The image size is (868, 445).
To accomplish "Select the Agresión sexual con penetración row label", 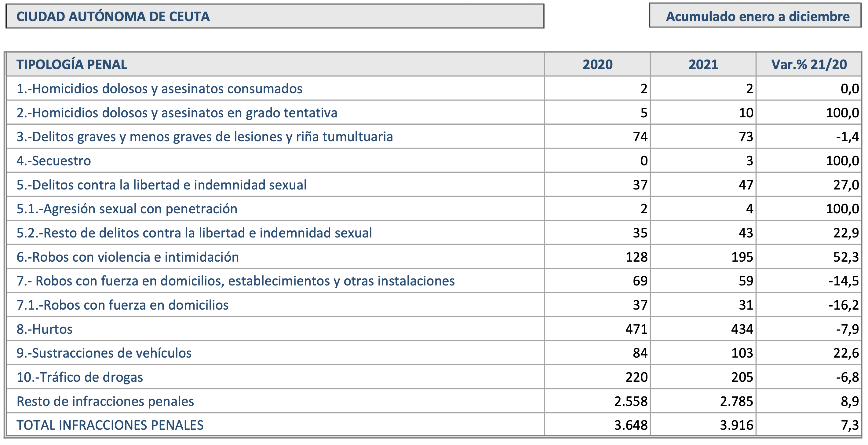I will click(x=127, y=209).
